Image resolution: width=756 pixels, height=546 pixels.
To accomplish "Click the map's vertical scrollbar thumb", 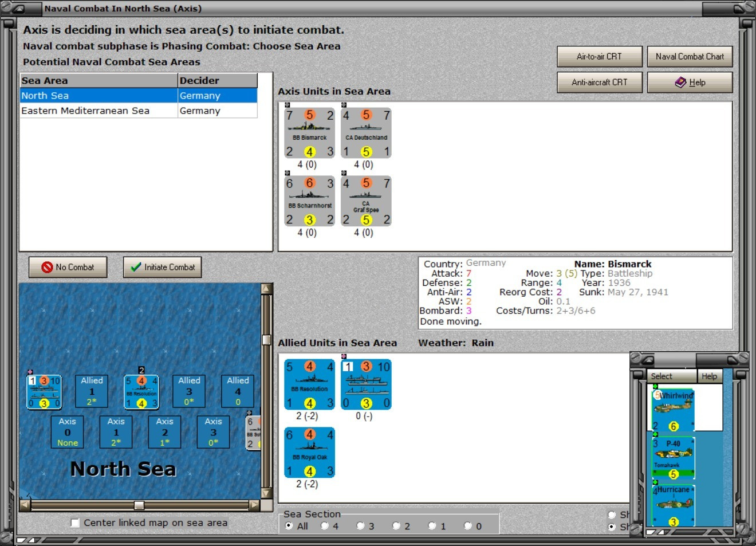I will click(266, 340).
